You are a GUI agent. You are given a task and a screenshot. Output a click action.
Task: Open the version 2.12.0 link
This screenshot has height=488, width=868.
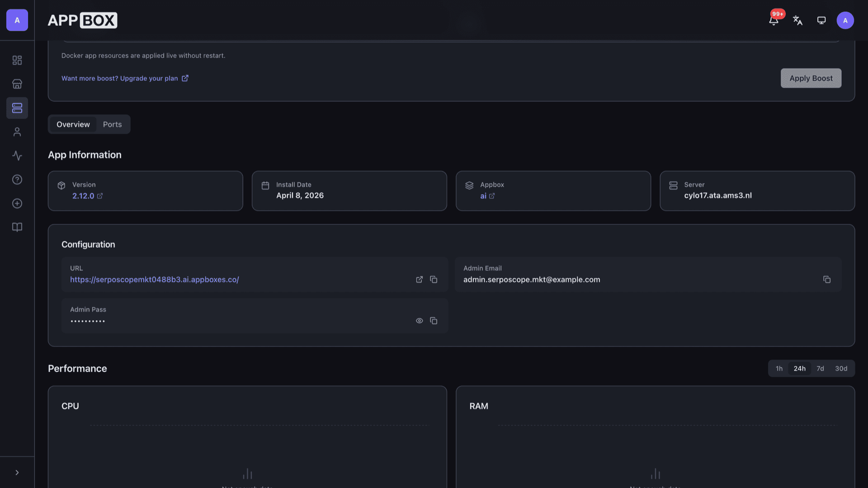pos(87,196)
